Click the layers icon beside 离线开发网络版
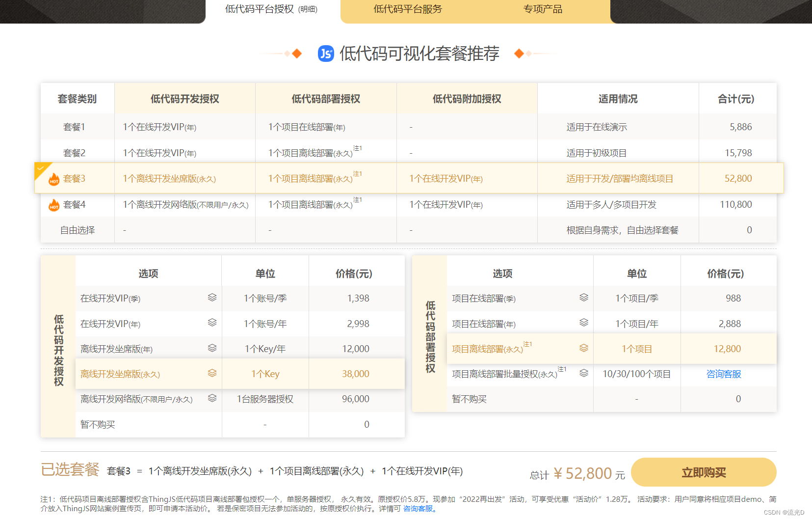The height and width of the screenshot is (520, 812). [212, 398]
